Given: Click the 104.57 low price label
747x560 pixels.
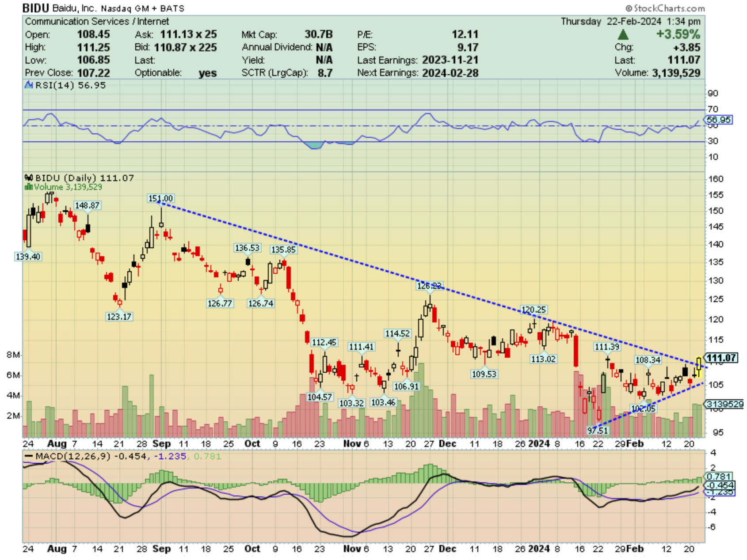Looking at the screenshot, I should pos(320,397).
